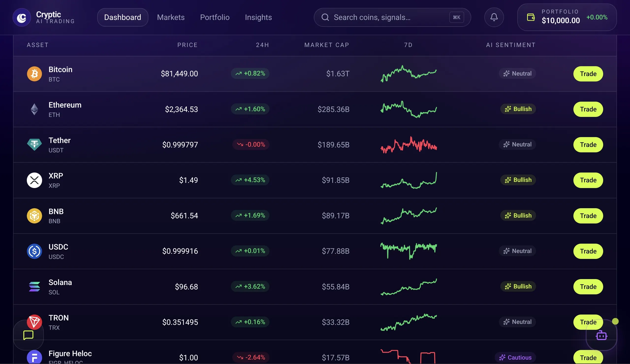Click Bitcoin's Neutral sentiment badge
Screen dimensions: 630x364
(x=517, y=74)
